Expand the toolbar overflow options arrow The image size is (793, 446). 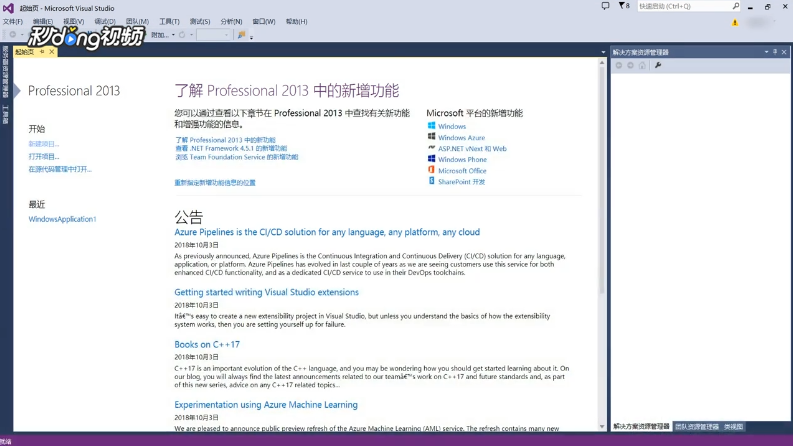[x=251, y=37]
